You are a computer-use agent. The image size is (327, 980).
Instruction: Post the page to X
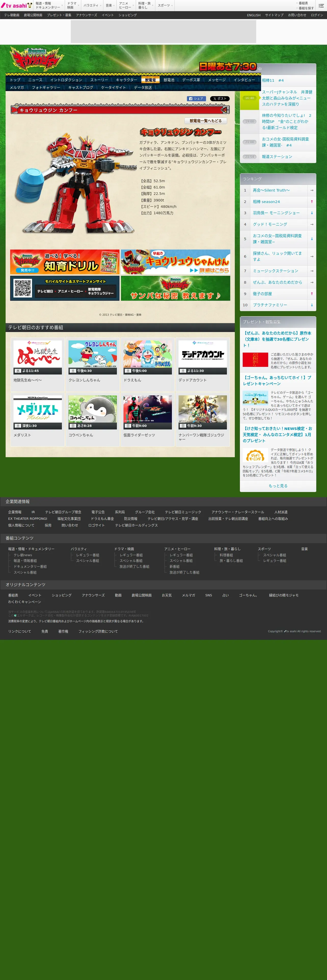(x=220, y=98)
